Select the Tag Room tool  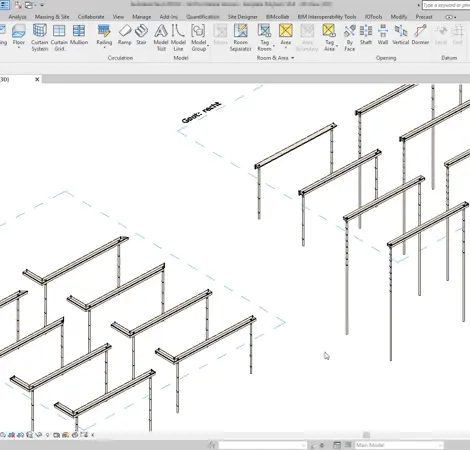pyautogui.click(x=264, y=38)
